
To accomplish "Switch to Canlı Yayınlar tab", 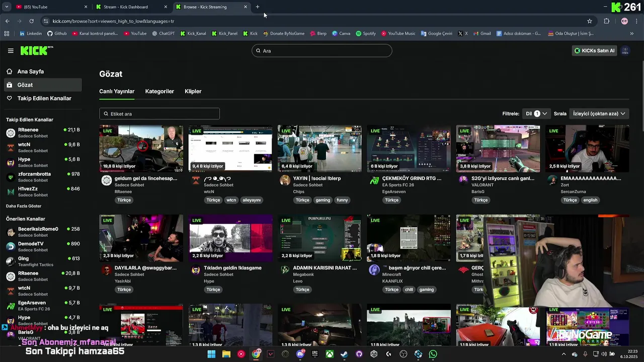I will coord(117,91).
